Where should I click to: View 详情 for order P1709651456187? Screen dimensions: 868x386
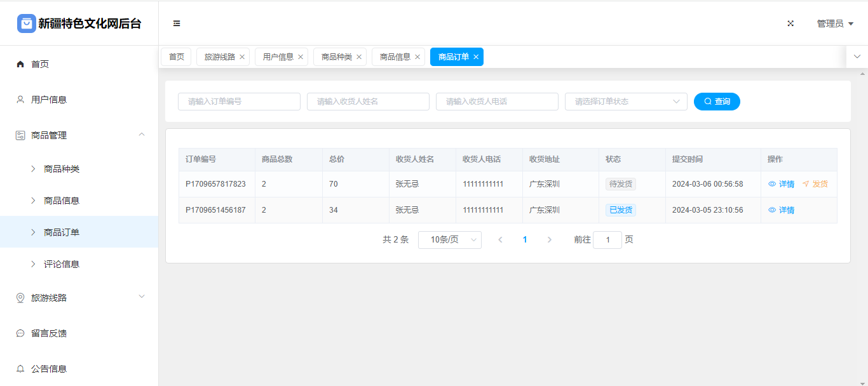tap(782, 210)
